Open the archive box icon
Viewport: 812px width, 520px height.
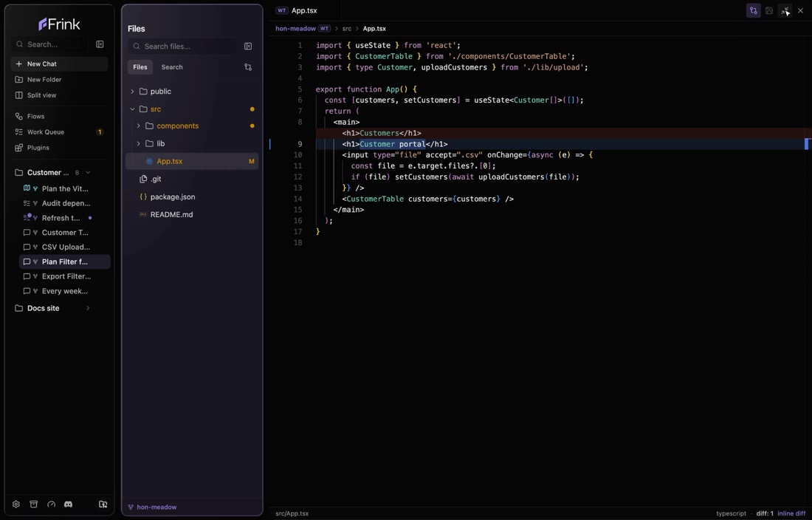coord(34,504)
